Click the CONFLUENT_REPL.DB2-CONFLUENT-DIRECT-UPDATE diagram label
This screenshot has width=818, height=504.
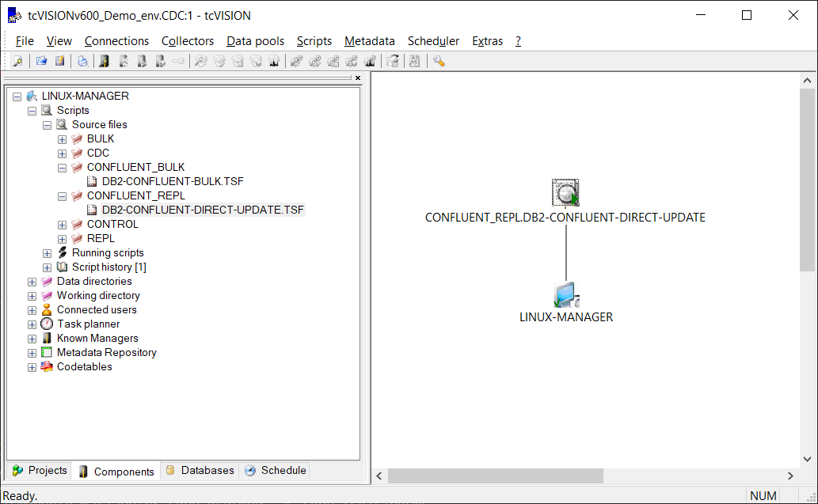point(565,218)
